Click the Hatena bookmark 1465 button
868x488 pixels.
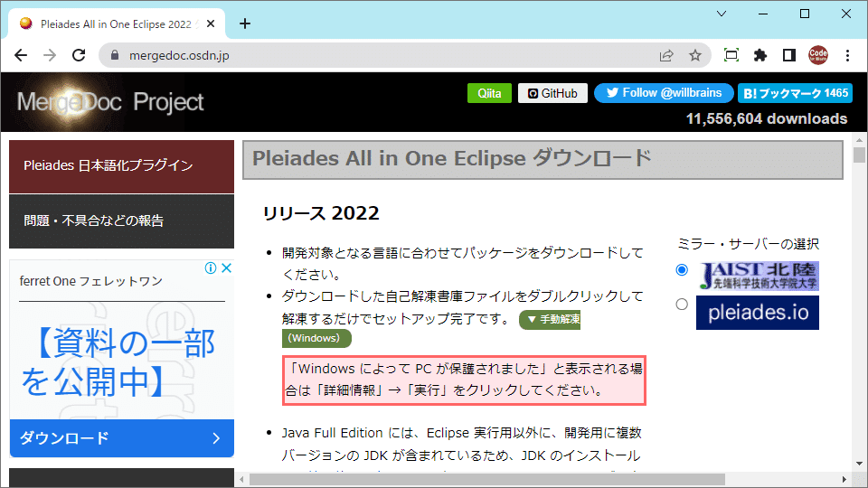(796, 93)
